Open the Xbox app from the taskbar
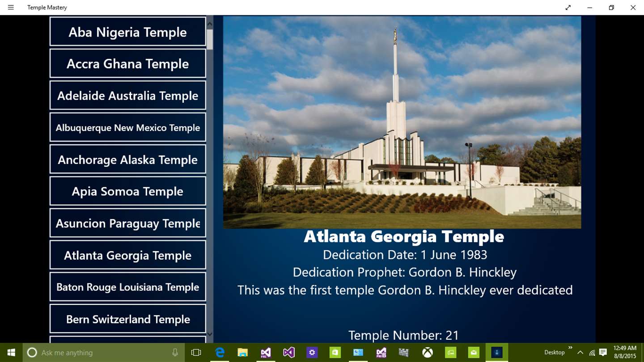This screenshot has width=644, height=362. point(428,353)
